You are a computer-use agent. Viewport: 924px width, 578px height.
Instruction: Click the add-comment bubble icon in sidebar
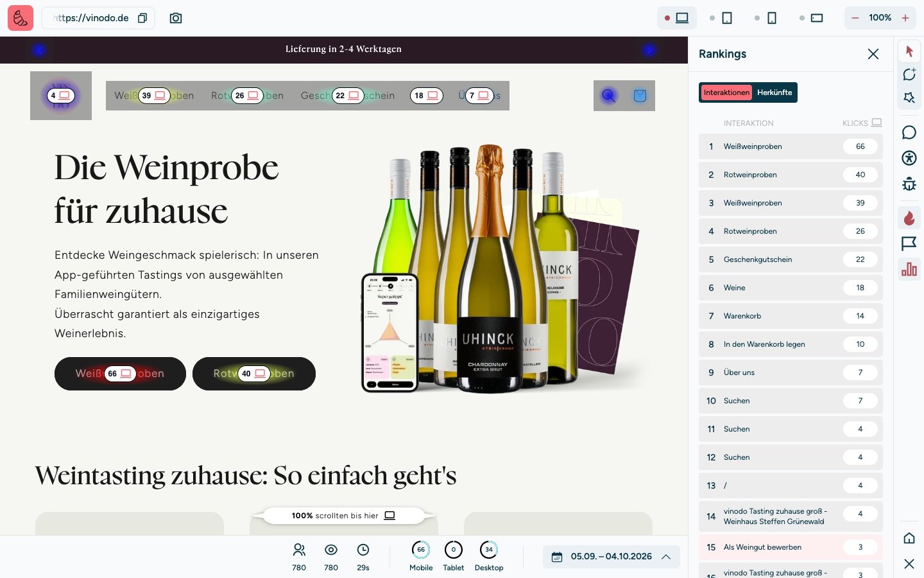(909, 74)
